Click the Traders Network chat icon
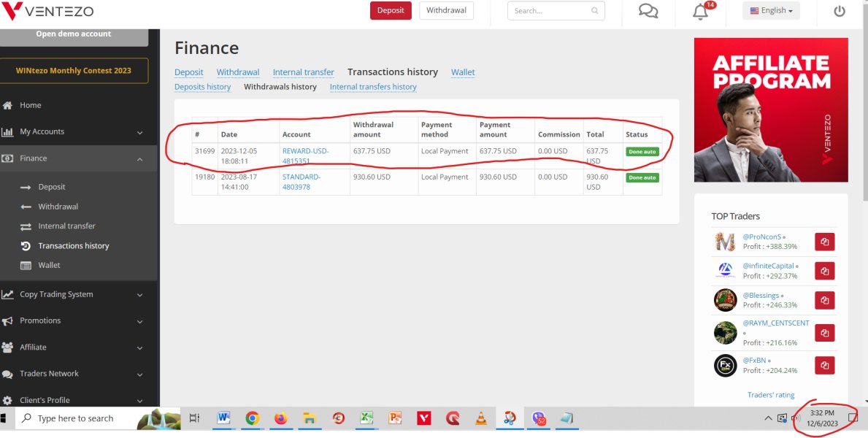Image resolution: width=868 pixels, height=438 pixels. [7, 374]
